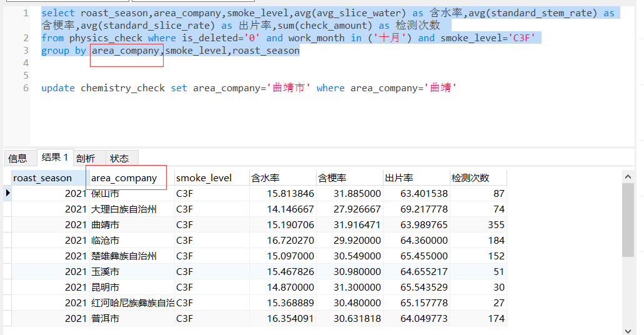This screenshot has width=644, height=335.
Task: Select the 红河哈尼族彝族自治 cell
Action: click(x=132, y=303)
